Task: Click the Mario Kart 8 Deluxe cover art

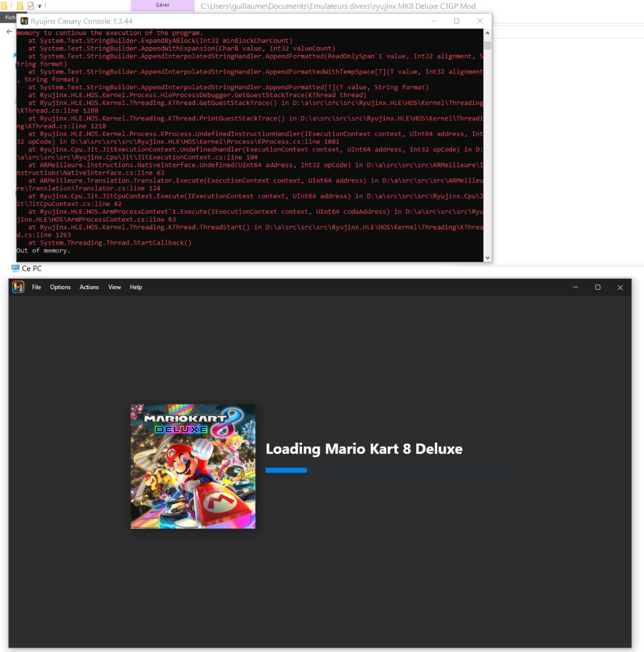Action: pyautogui.click(x=193, y=467)
